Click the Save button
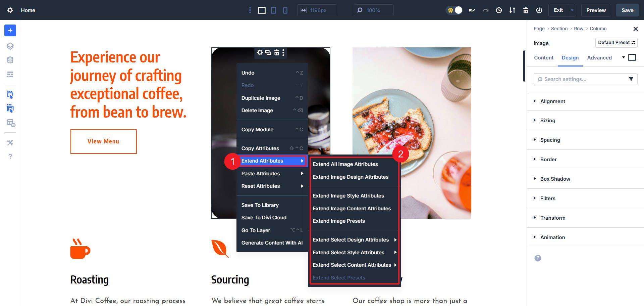The width and height of the screenshot is (644, 306). pos(627,10)
